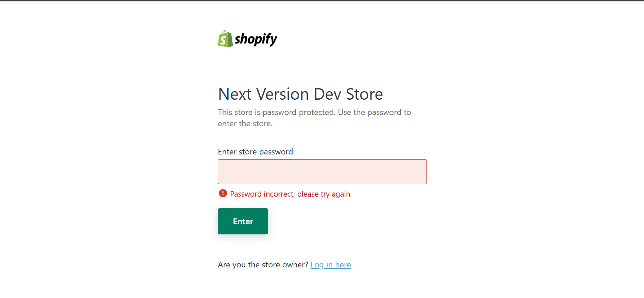The width and height of the screenshot is (644, 298).
Task: Click the "This store is password protected" text
Action: click(x=276, y=112)
